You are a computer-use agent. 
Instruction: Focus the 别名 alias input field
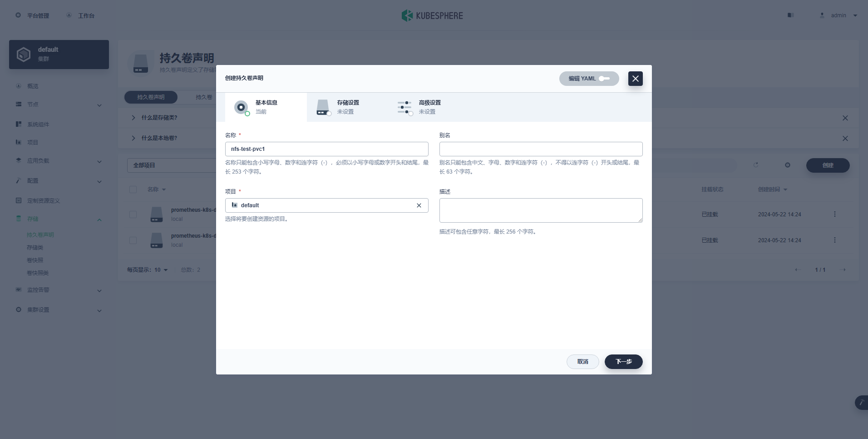coord(541,149)
